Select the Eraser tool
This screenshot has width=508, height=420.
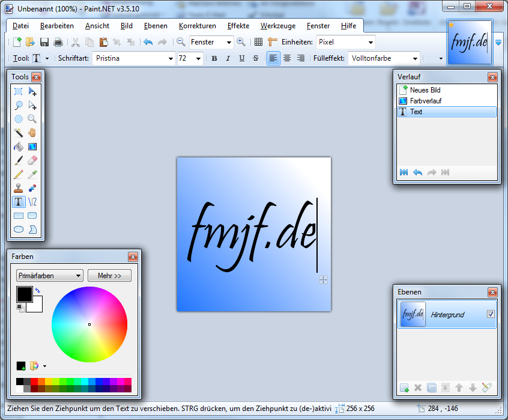tap(32, 160)
